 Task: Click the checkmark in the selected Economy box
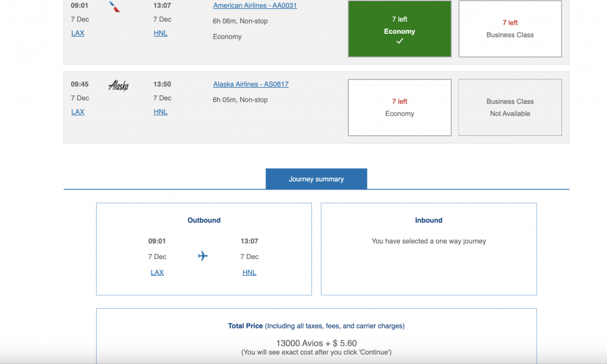click(400, 41)
